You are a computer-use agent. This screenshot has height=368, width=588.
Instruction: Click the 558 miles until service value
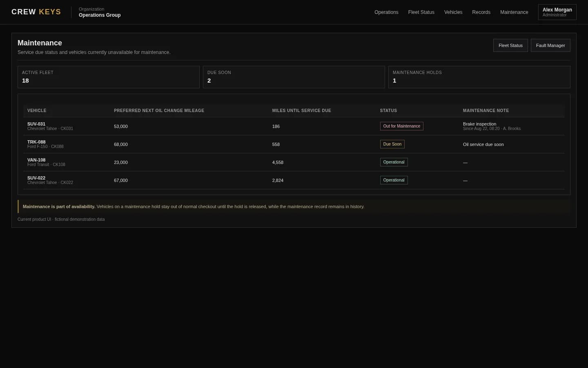tap(276, 144)
